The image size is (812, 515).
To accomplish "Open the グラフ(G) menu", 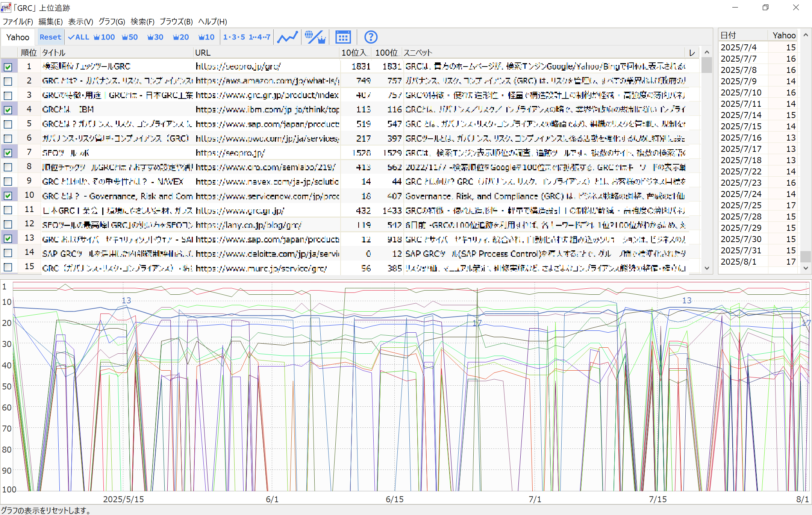I will point(112,21).
